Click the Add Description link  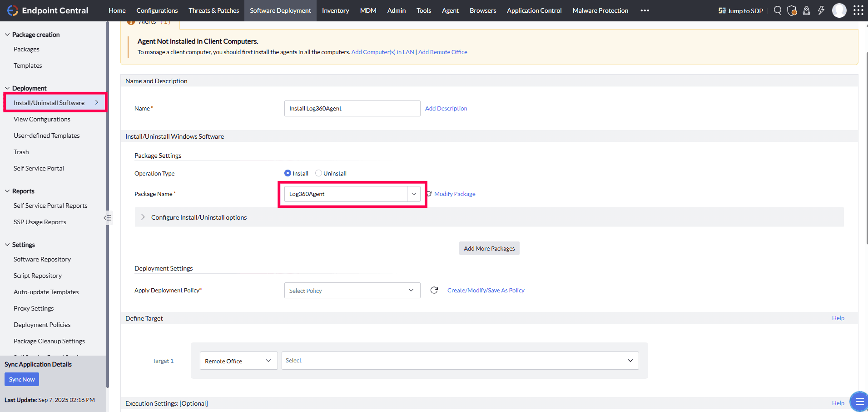coord(446,108)
